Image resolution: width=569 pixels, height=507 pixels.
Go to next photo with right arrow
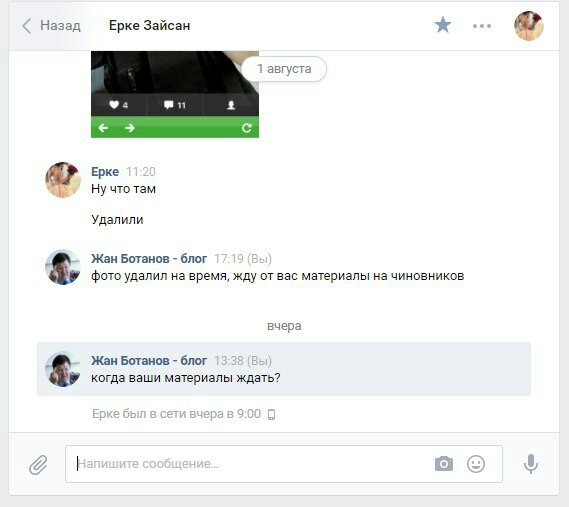click(x=130, y=128)
